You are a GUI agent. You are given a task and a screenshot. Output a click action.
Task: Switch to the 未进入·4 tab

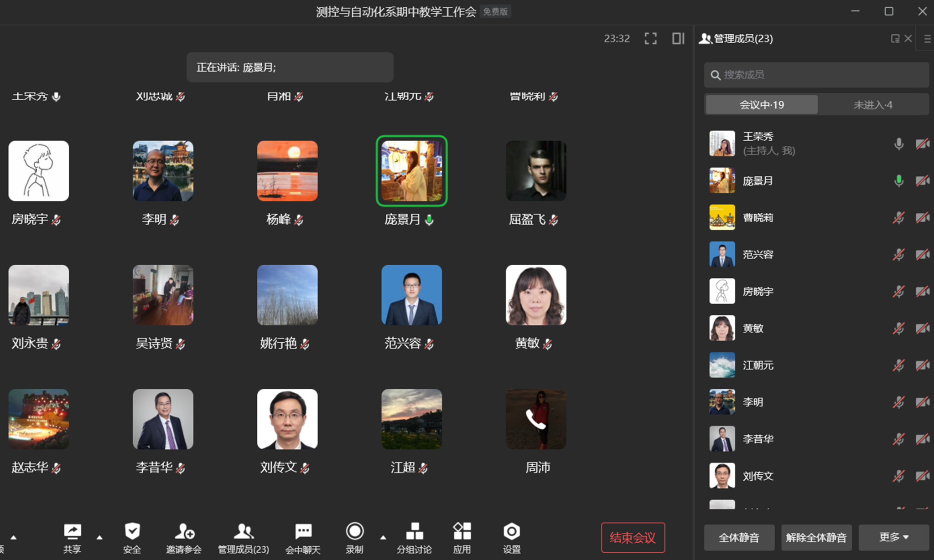pos(872,105)
